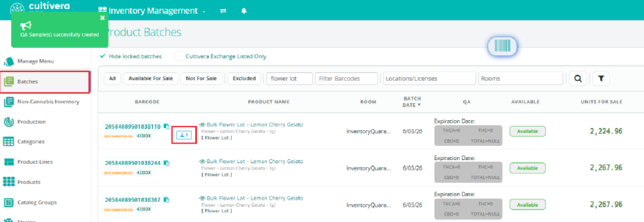Copy barcode 20584089501038110 with copy icon

pyautogui.click(x=166, y=127)
